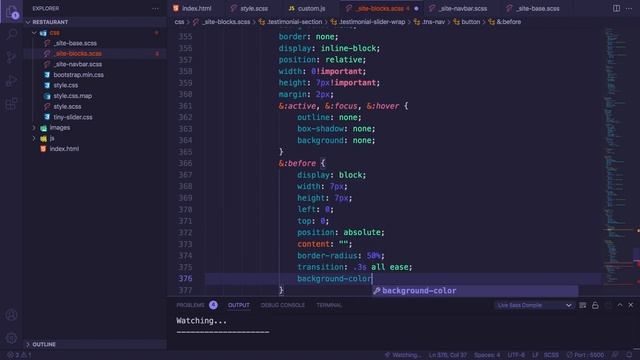Open Source Control view in activity bar
The image size is (640, 360).
11,57
